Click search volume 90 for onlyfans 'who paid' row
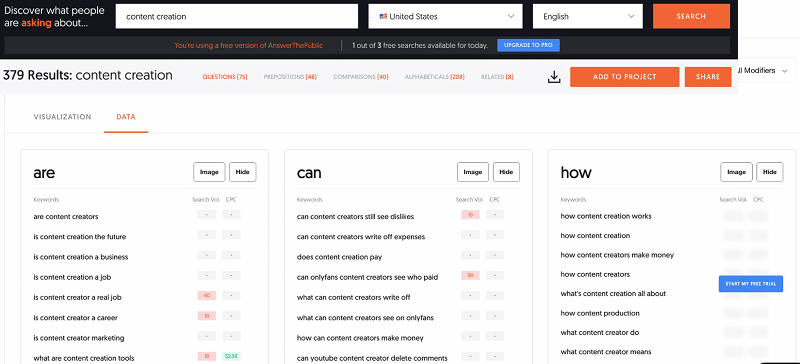 [470, 276]
